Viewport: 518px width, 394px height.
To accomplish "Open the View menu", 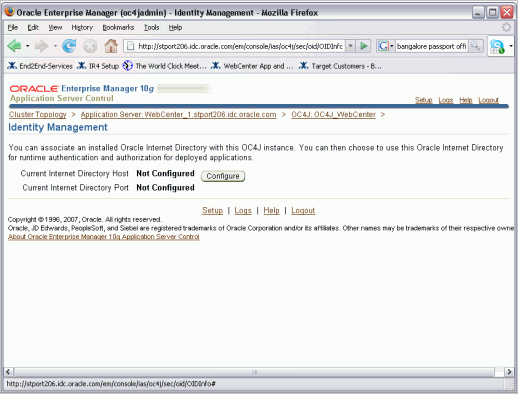I will click(55, 27).
